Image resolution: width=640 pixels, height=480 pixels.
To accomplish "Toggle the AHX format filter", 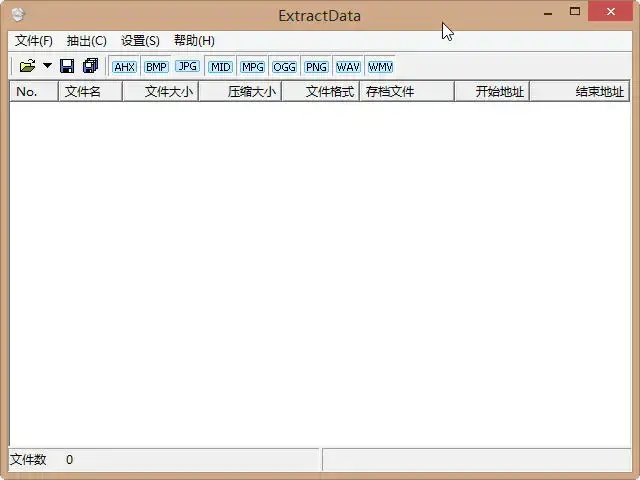I will [x=124, y=67].
